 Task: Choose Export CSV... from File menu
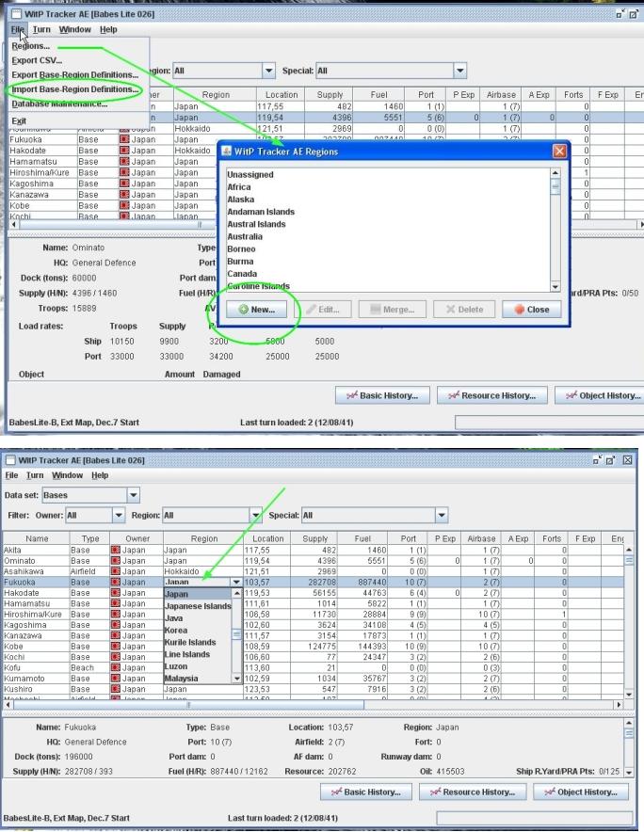coord(37,60)
